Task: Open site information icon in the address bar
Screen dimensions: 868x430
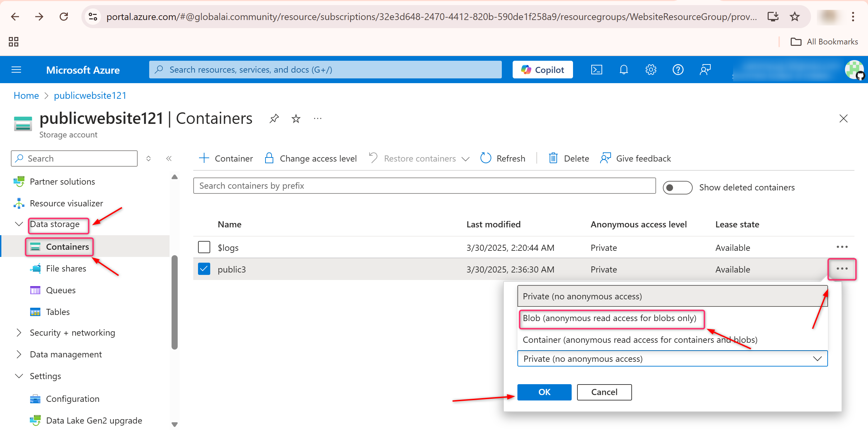Action: pyautogui.click(x=93, y=17)
